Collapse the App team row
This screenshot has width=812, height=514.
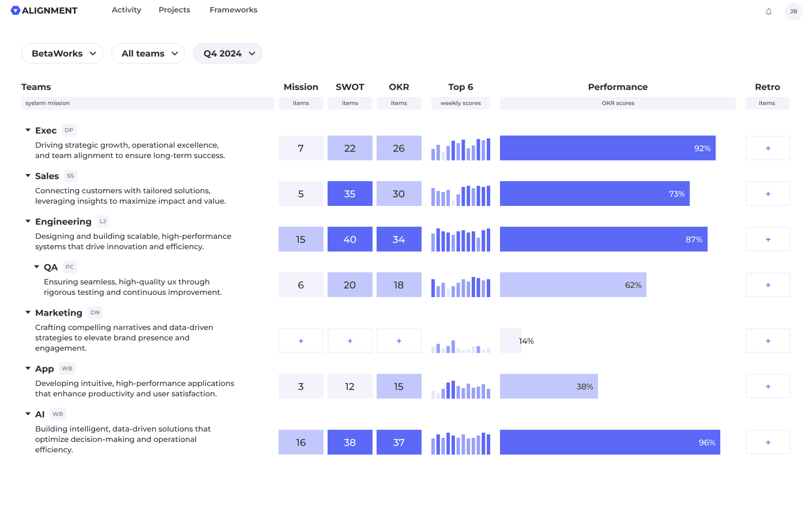coord(28,369)
